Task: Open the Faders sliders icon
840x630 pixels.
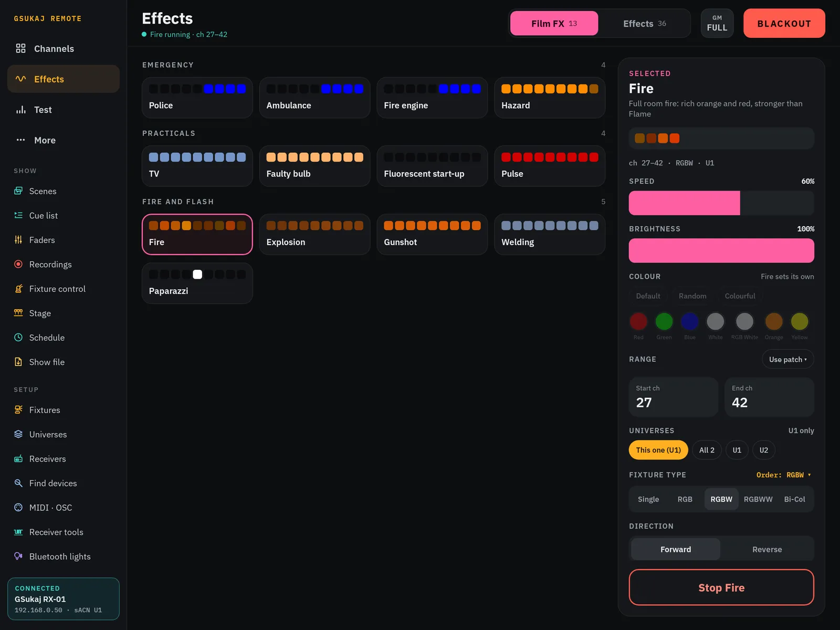Action: [18, 240]
